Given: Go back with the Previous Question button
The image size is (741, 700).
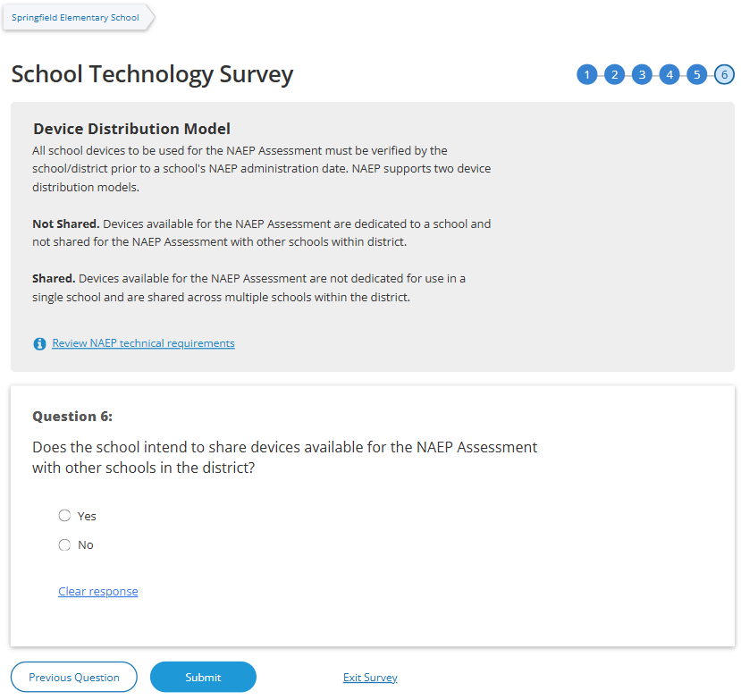Looking at the screenshot, I should click(74, 678).
